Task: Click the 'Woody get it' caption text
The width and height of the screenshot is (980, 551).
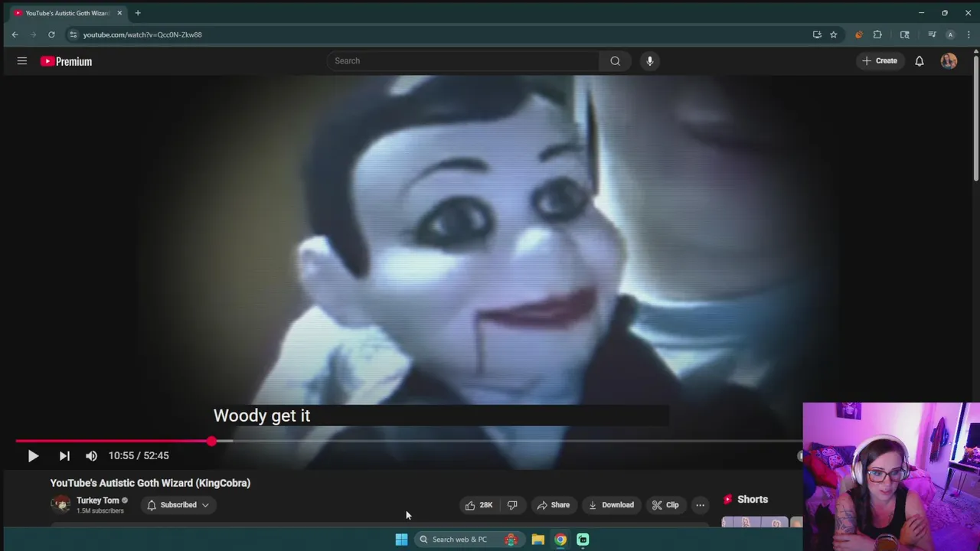Action: [262, 416]
